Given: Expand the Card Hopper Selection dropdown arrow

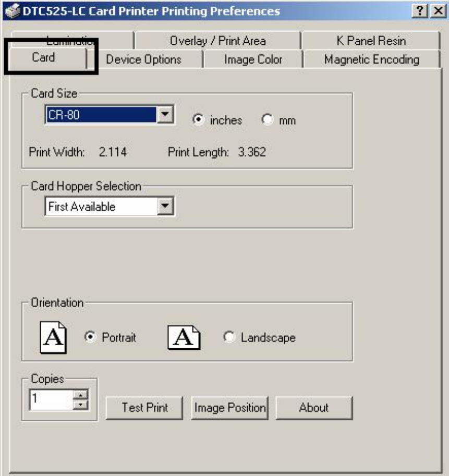Looking at the screenshot, I should 165,206.
